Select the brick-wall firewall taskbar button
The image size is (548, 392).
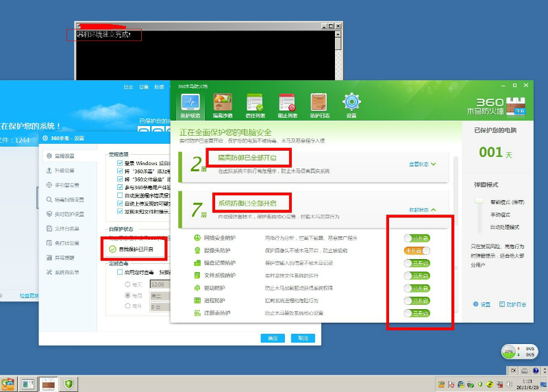click(x=48, y=384)
